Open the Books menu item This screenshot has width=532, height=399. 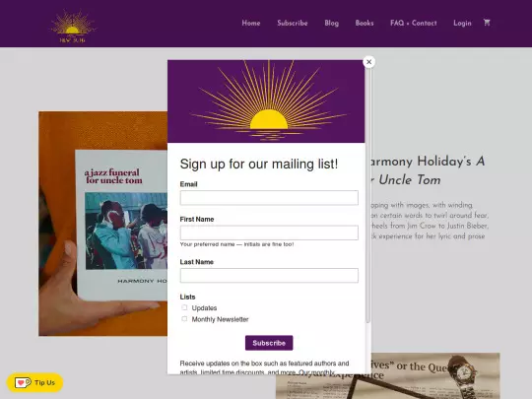click(x=365, y=23)
